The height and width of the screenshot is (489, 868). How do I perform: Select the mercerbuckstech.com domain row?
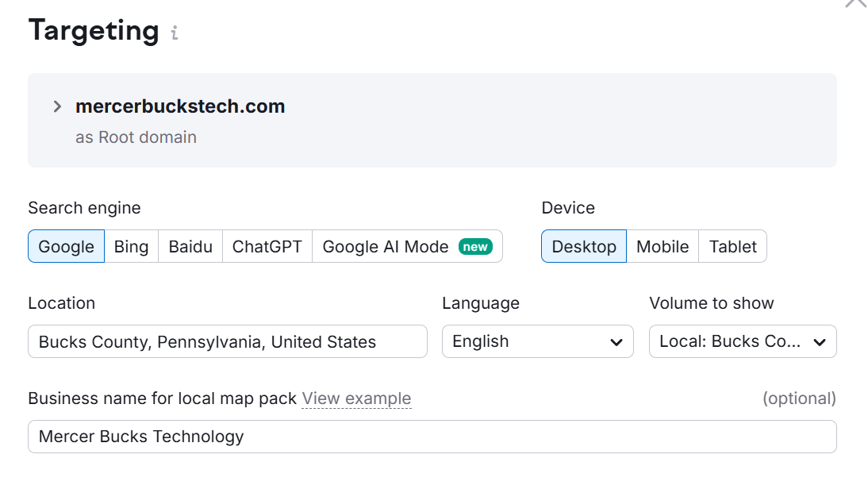click(180, 106)
